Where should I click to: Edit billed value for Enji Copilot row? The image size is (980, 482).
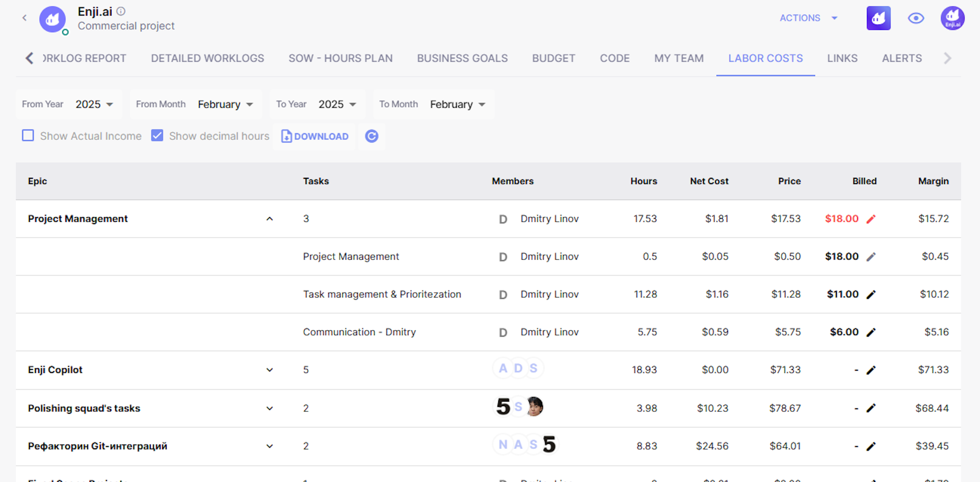pos(871,370)
